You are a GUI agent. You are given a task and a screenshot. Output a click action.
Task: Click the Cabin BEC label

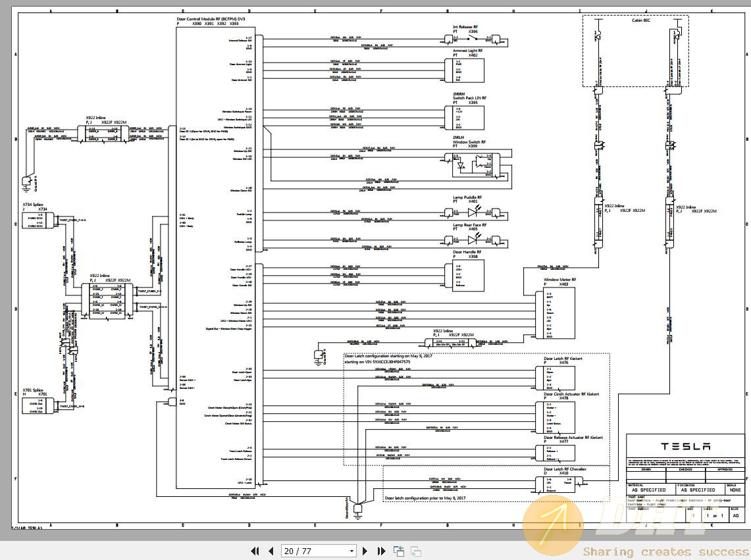(641, 20)
